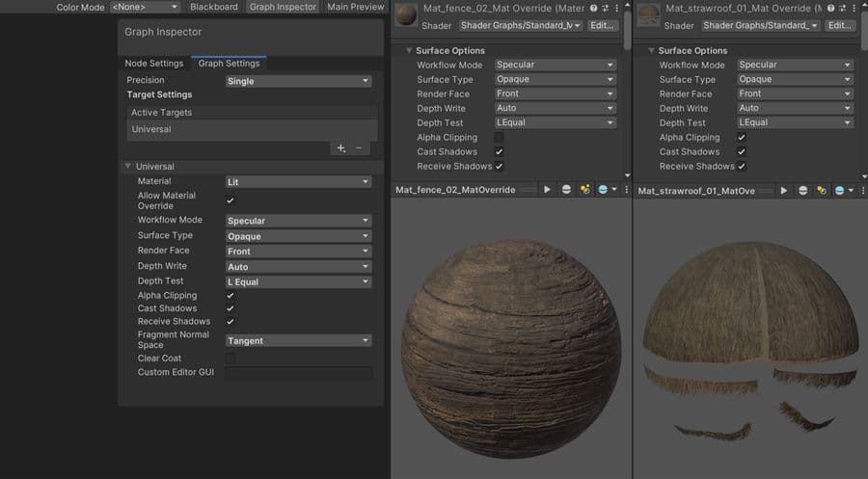Disable Allow Material Override checkbox
This screenshot has width=868, height=479.
coord(230,200)
